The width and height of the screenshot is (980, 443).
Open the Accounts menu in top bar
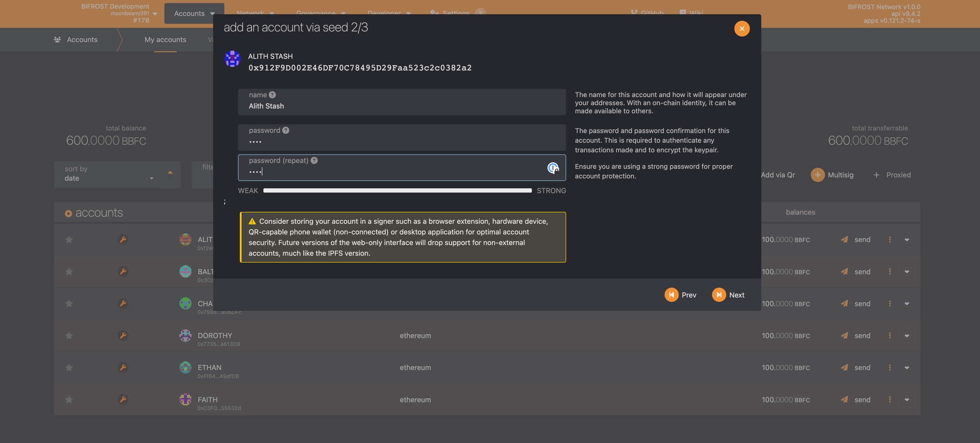click(194, 14)
